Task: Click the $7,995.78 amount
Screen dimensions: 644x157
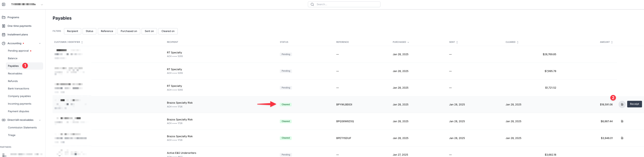Action: (550, 71)
